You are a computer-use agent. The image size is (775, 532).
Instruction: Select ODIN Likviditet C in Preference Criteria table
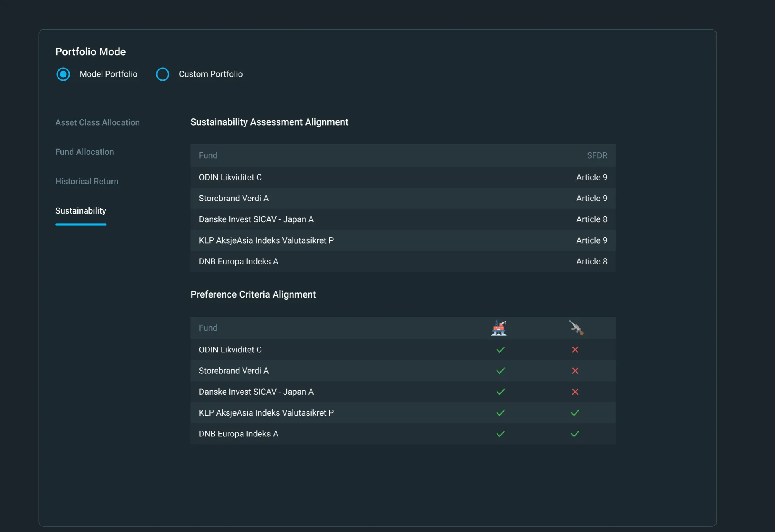click(403, 350)
